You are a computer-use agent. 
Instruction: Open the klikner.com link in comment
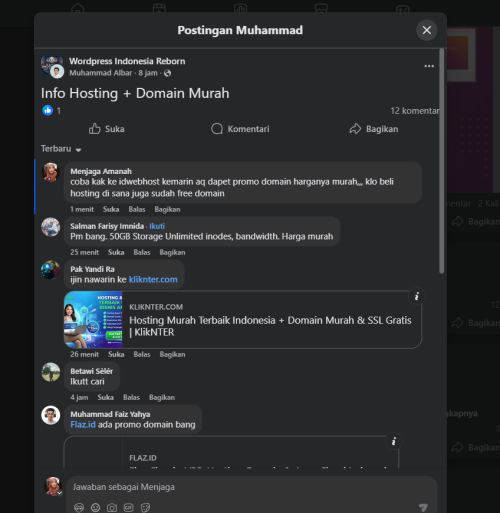click(x=153, y=279)
